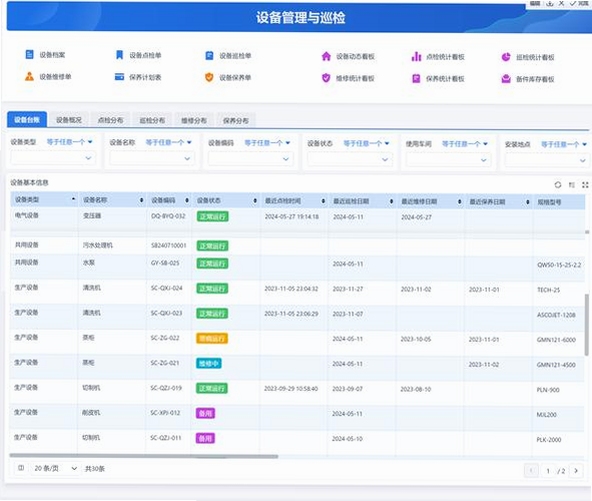
Task: Expand the 设备名称 value select box
Action: click(x=152, y=158)
